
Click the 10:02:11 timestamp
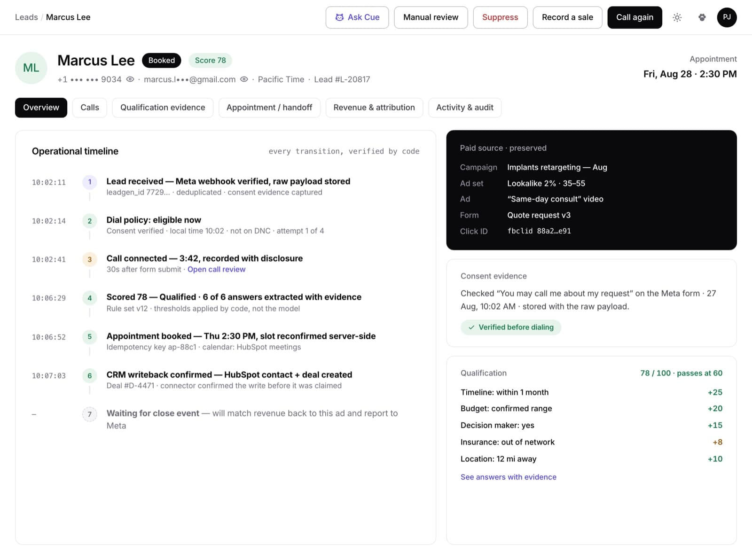tap(49, 182)
